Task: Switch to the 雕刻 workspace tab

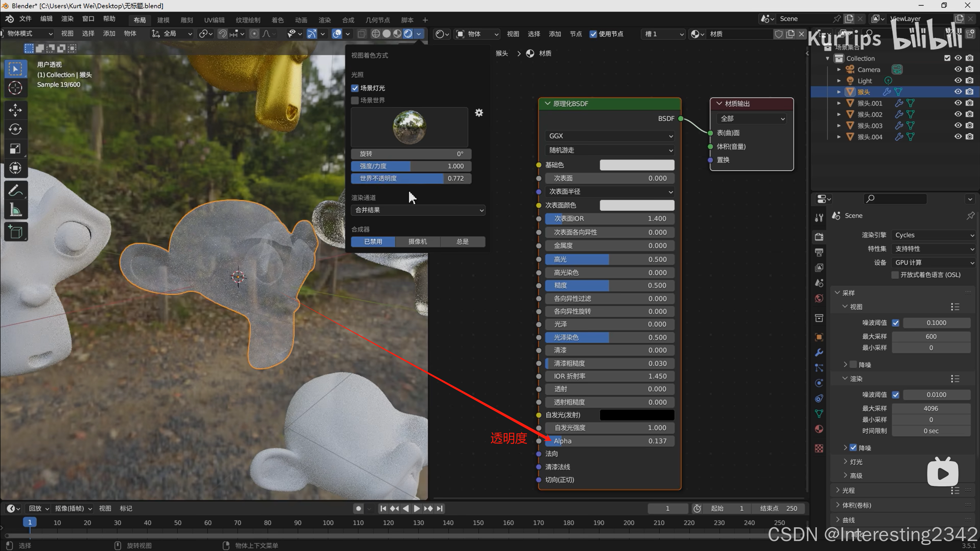Action: (x=187, y=20)
